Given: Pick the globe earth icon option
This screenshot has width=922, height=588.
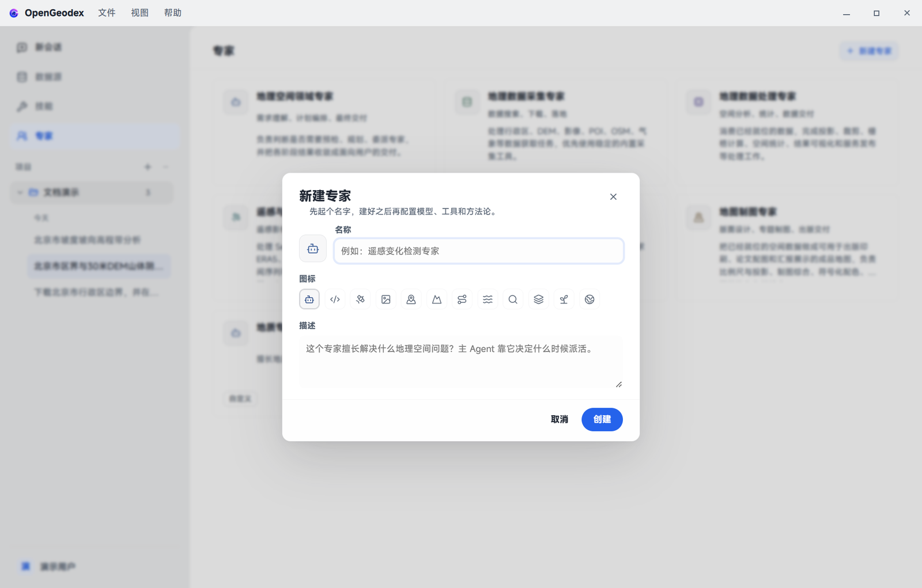Looking at the screenshot, I should 590,299.
